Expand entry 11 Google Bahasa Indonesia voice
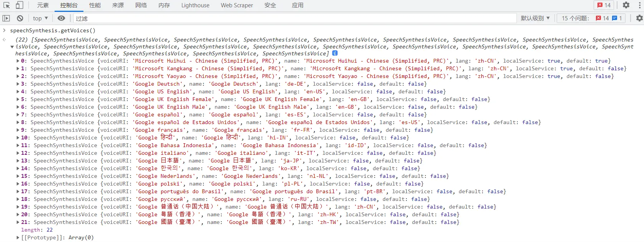 [18, 145]
